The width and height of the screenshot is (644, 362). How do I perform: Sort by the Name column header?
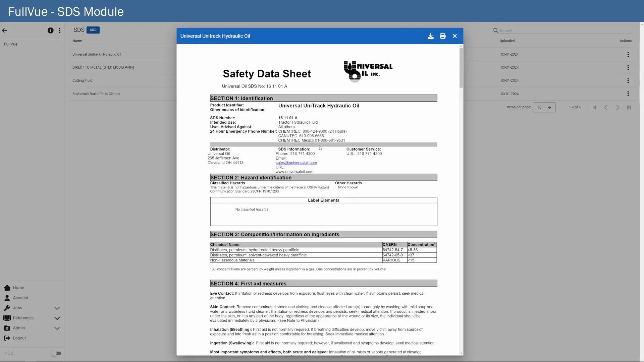point(77,41)
